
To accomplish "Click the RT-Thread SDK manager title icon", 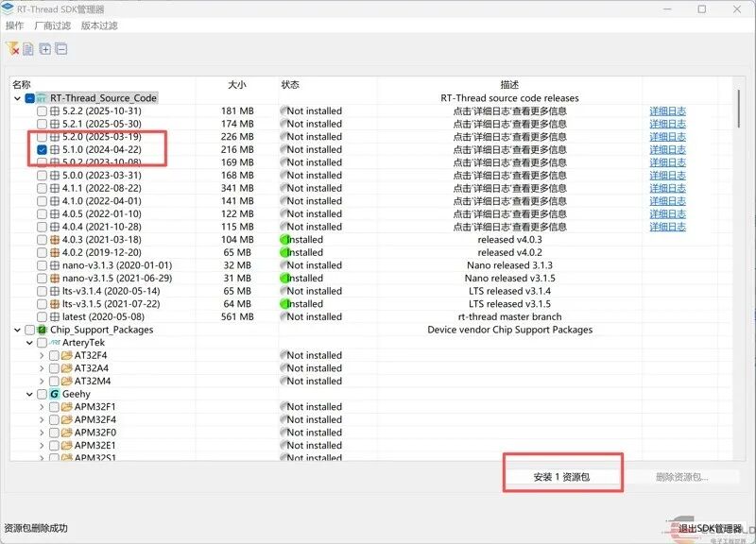I will (x=8, y=8).
